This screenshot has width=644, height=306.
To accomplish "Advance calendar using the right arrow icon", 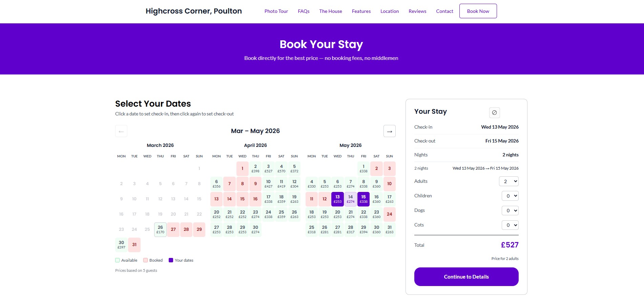I will pos(389,131).
